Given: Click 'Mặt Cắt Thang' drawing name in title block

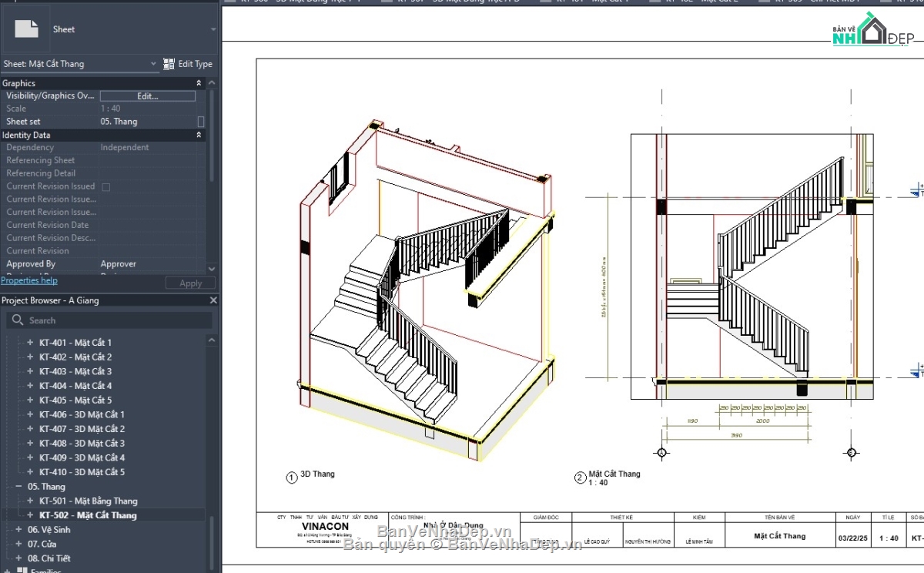Looking at the screenshot, I should (x=779, y=535).
